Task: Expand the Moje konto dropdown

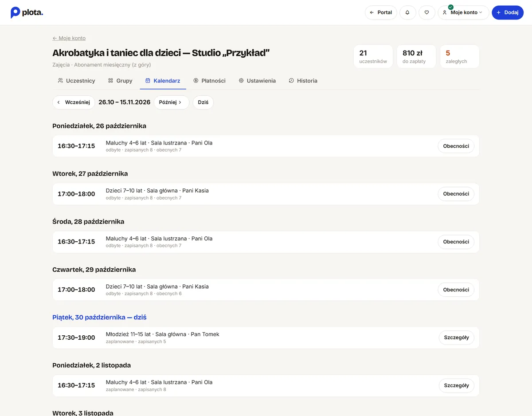Action: (463, 12)
